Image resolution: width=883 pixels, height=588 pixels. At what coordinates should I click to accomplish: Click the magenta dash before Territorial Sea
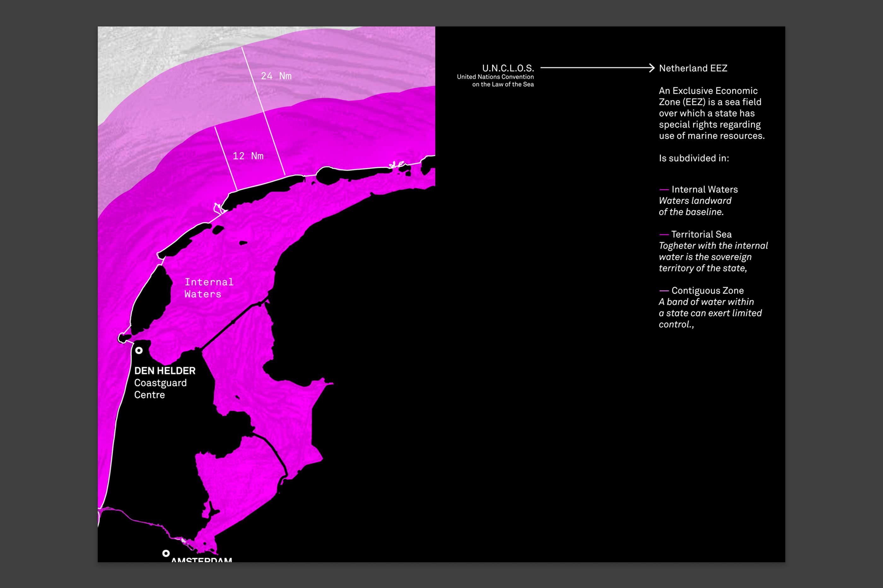point(664,235)
